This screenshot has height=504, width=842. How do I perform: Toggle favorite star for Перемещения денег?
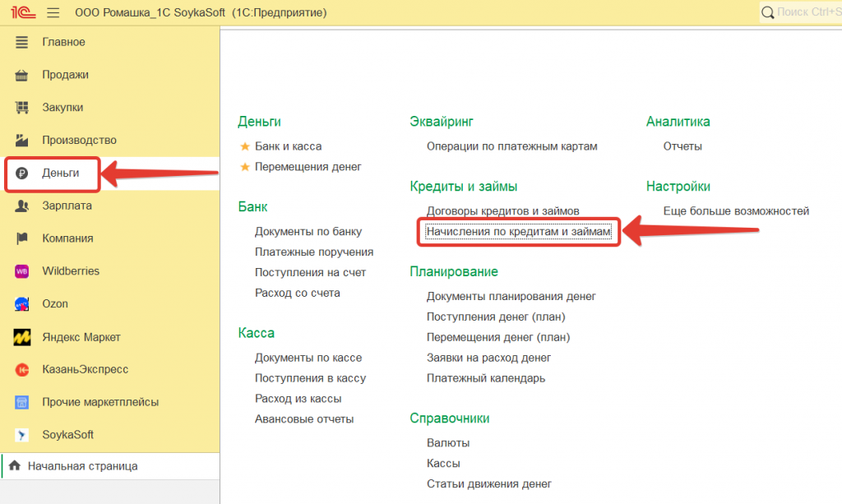pyautogui.click(x=244, y=167)
